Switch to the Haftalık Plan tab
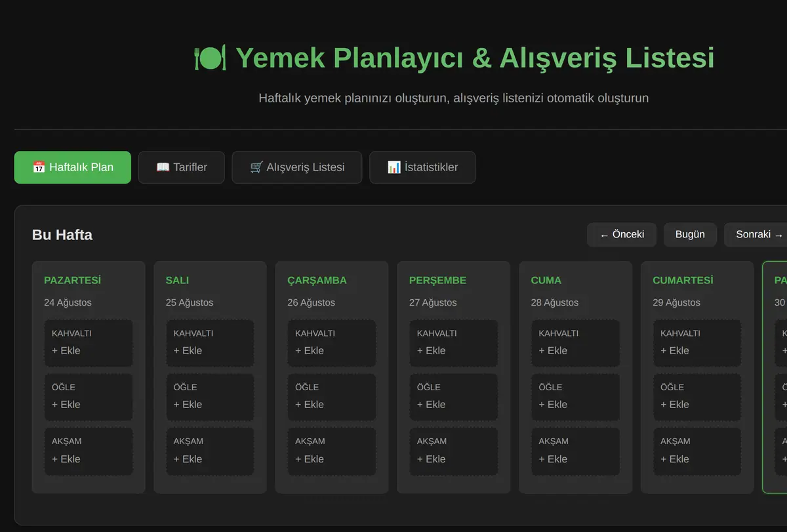The width and height of the screenshot is (787, 532). click(73, 167)
